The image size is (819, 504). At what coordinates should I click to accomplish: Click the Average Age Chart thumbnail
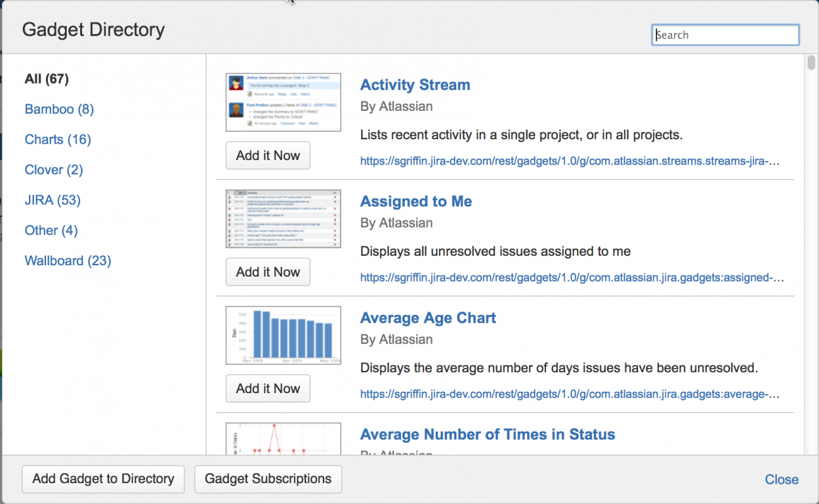click(283, 335)
